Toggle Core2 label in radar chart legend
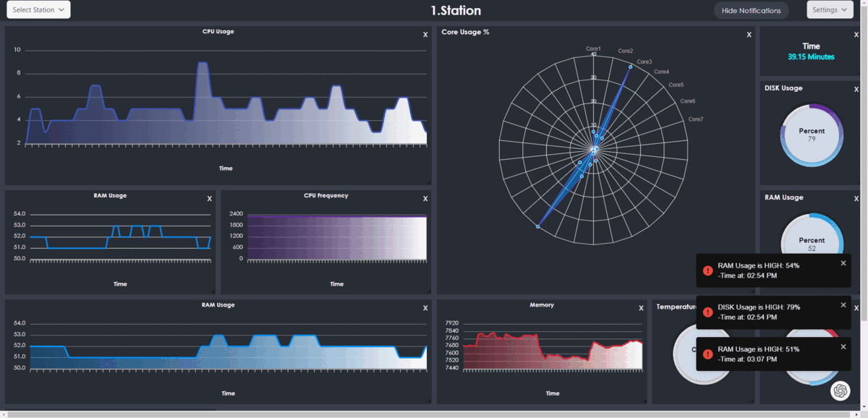The height and width of the screenshot is (418, 868). [x=626, y=51]
